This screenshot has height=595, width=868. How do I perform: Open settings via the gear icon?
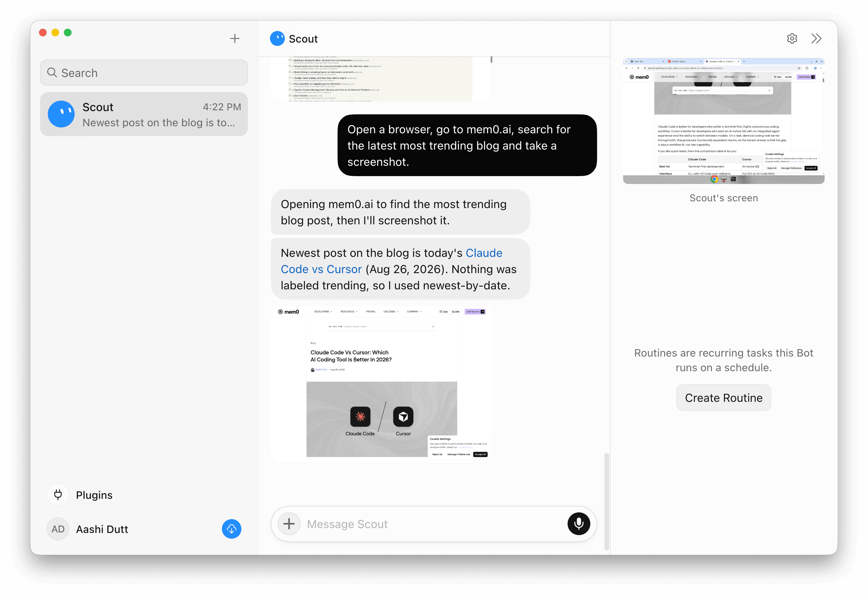tap(792, 38)
